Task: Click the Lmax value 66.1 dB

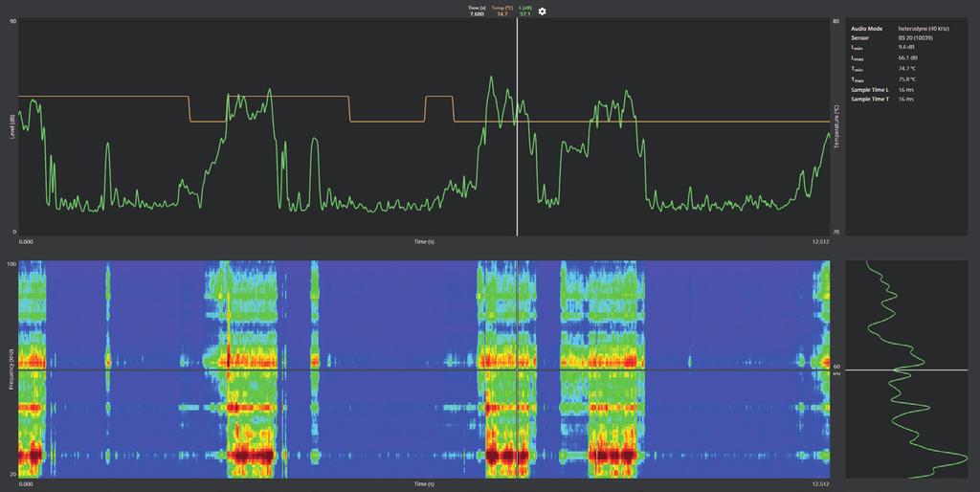Action: click(x=908, y=58)
